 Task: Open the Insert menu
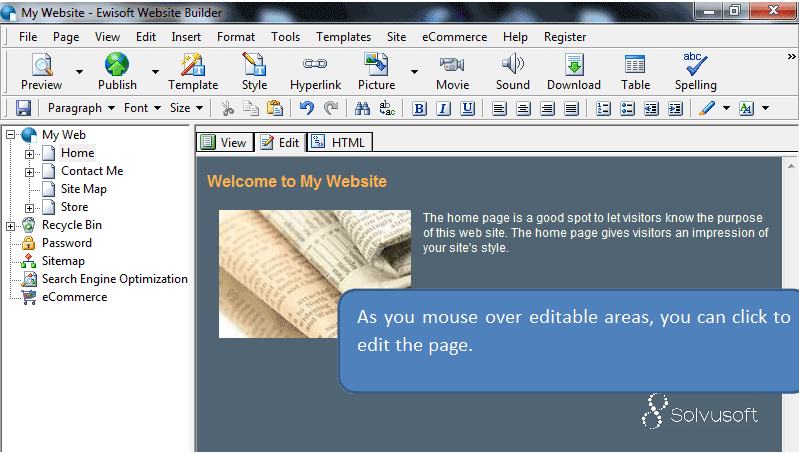coord(186,37)
